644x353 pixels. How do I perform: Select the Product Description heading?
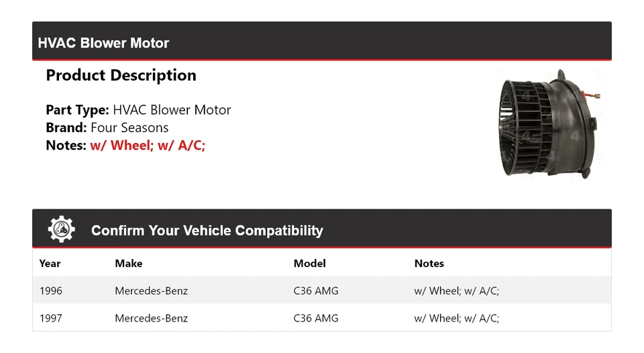pos(121,75)
